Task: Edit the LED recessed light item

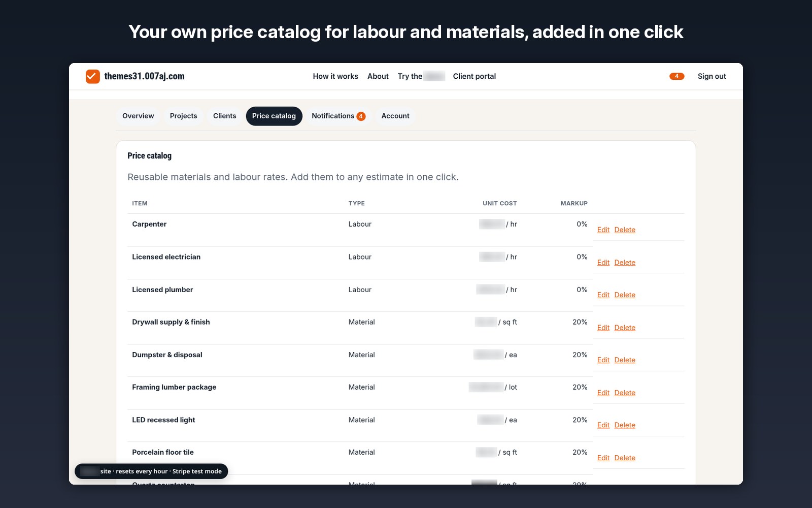Action: tap(603, 425)
